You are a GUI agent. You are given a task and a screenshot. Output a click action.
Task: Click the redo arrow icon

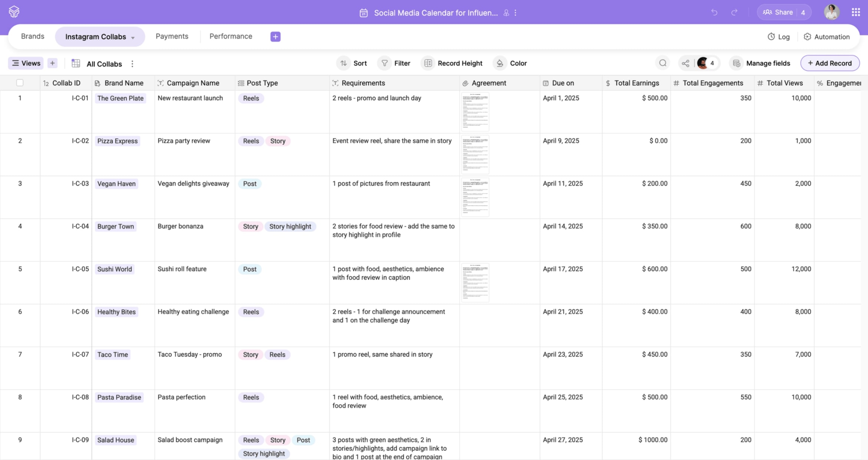click(734, 12)
